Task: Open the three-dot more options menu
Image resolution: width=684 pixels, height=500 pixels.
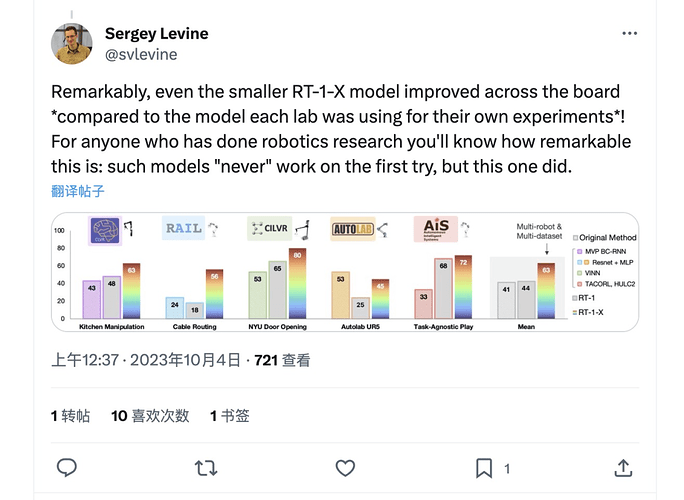Action: tap(629, 34)
